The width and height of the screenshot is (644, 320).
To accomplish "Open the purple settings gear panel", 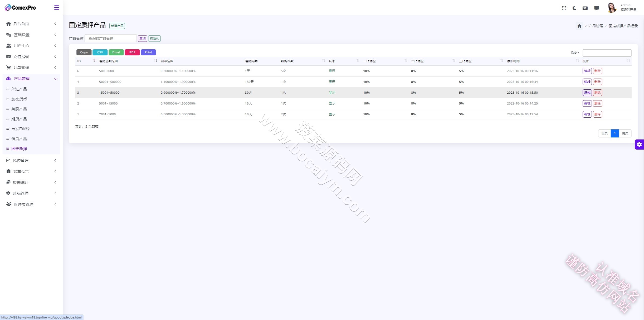I will point(639,145).
